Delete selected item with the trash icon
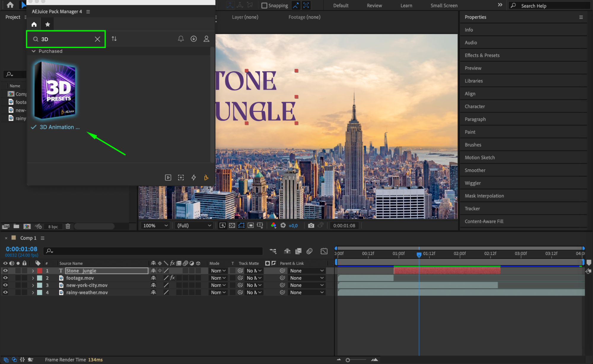This screenshot has height=364, width=593. click(x=68, y=226)
